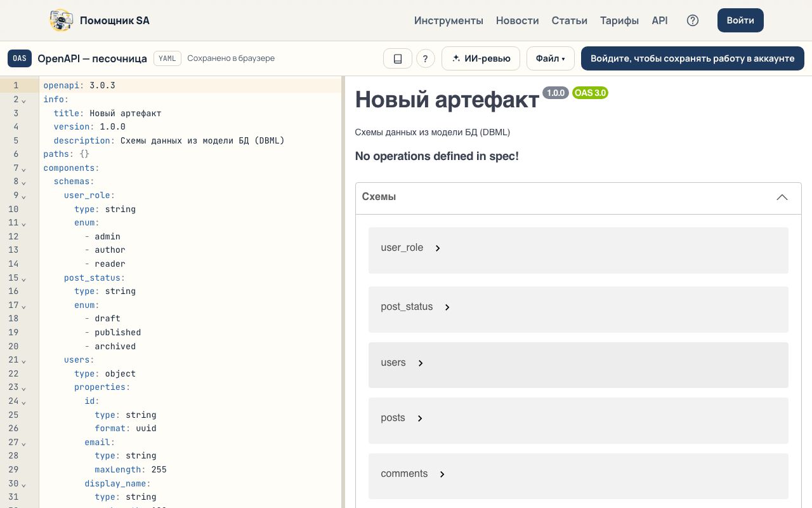
Task: Collapse the Схемы section chevron
Action: (x=782, y=197)
